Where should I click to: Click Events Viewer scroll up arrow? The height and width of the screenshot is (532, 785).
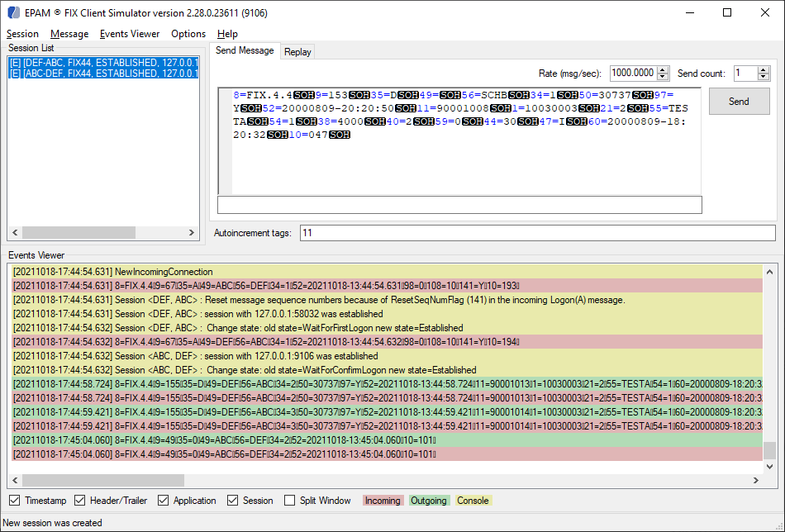click(x=769, y=272)
